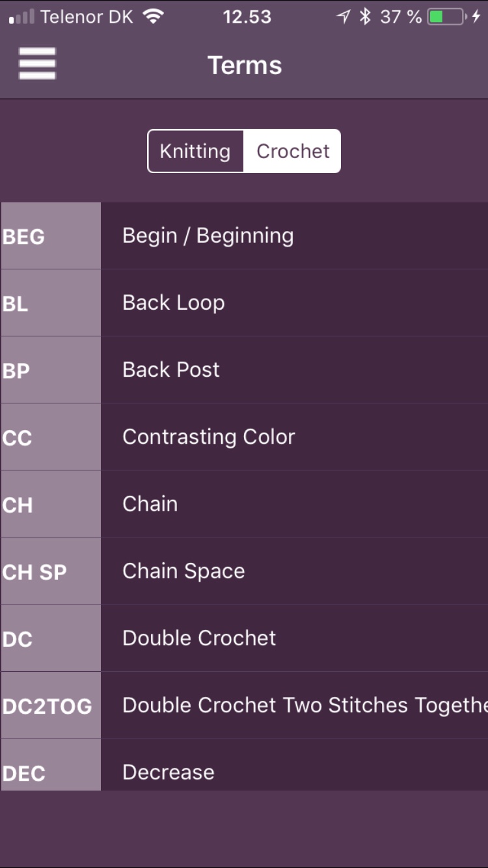Tap the clock showing 12.53
The image size is (488, 868).
[x=247, y=17]
